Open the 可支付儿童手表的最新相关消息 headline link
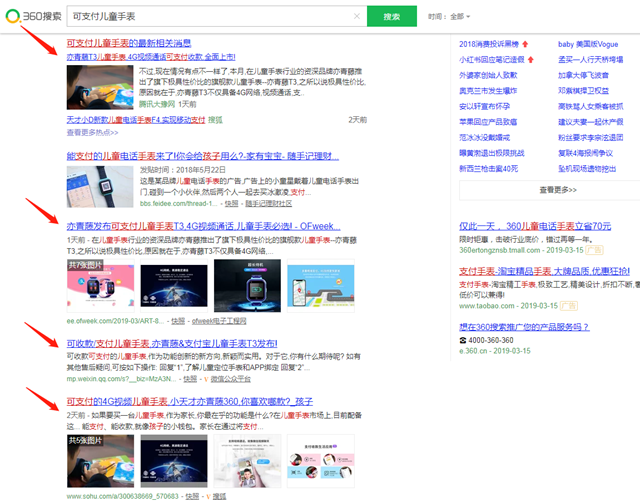This screenshot has height=502, width=640. [128, 44]
